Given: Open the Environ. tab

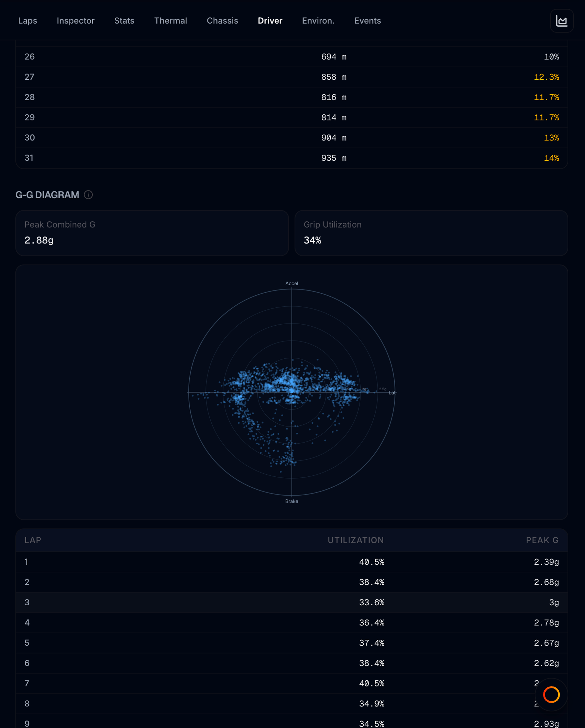Looking at the screenshot, I should (318, 20).
